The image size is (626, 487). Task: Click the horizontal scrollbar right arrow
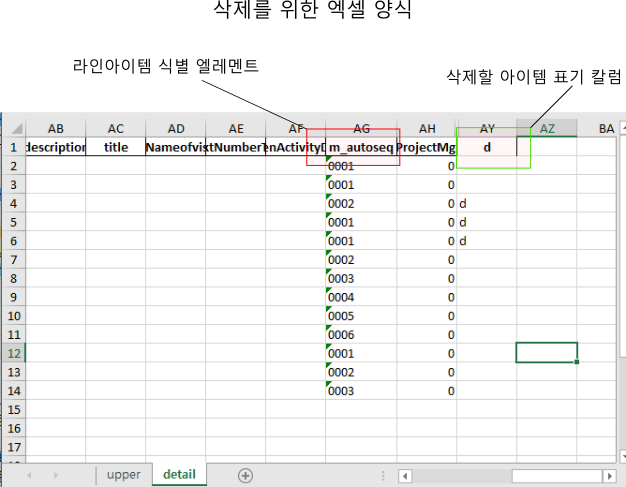pos(609,476)
